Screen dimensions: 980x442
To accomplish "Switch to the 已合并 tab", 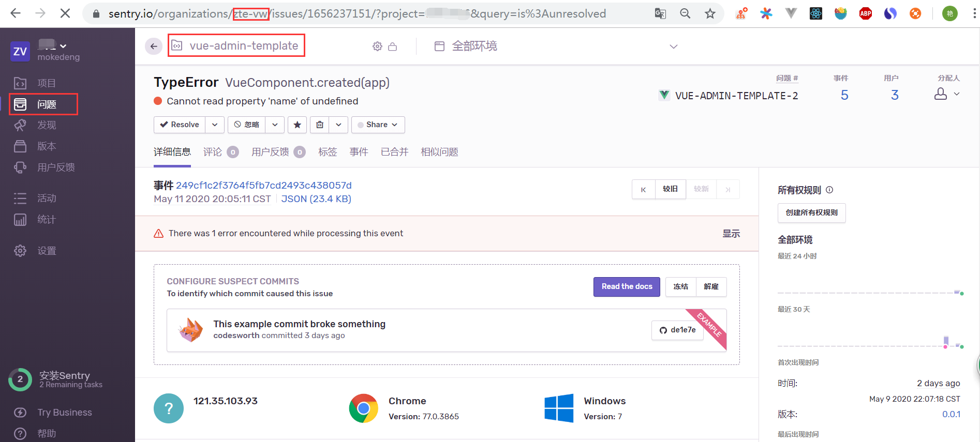I will [394, 152].
